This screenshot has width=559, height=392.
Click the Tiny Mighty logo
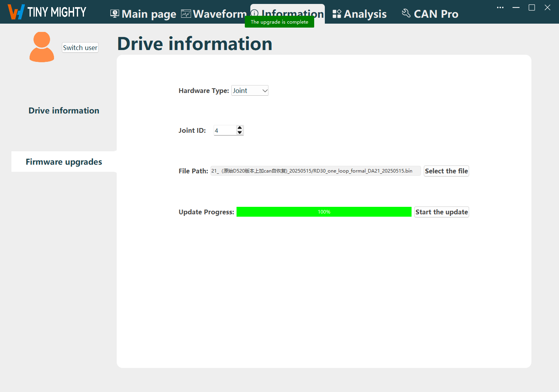pos(47,12)
